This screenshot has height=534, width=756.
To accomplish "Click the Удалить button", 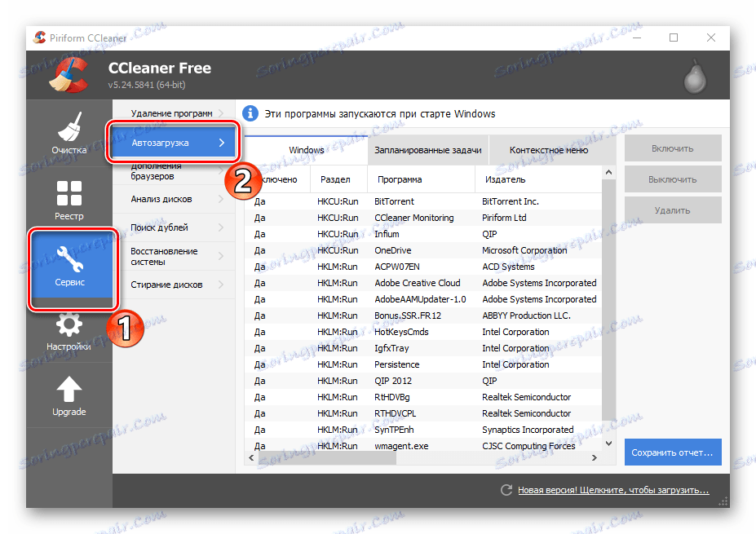I will [x=673, y=210].
